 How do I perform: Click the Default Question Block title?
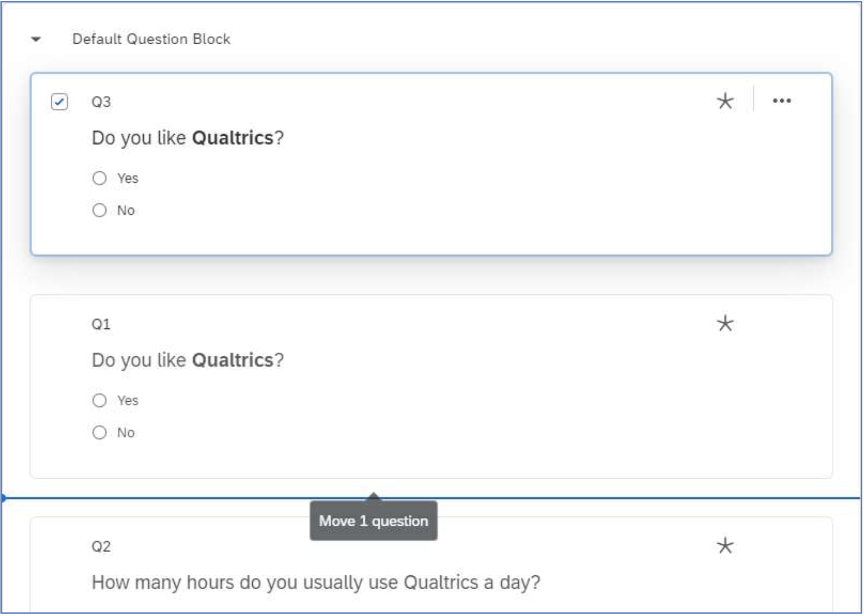pyautogui.click(x=151, y=39)
